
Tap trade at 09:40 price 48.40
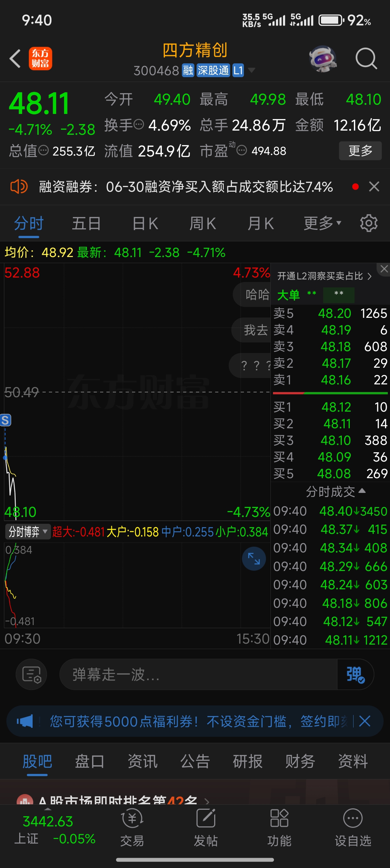pyautogui.click(x=330, y=511)
